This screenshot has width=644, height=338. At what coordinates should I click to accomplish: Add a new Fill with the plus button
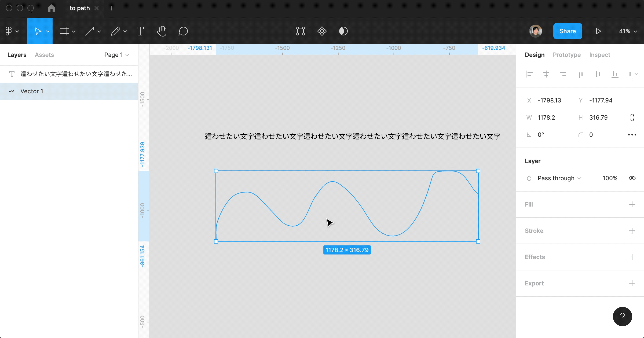(632, 204)
